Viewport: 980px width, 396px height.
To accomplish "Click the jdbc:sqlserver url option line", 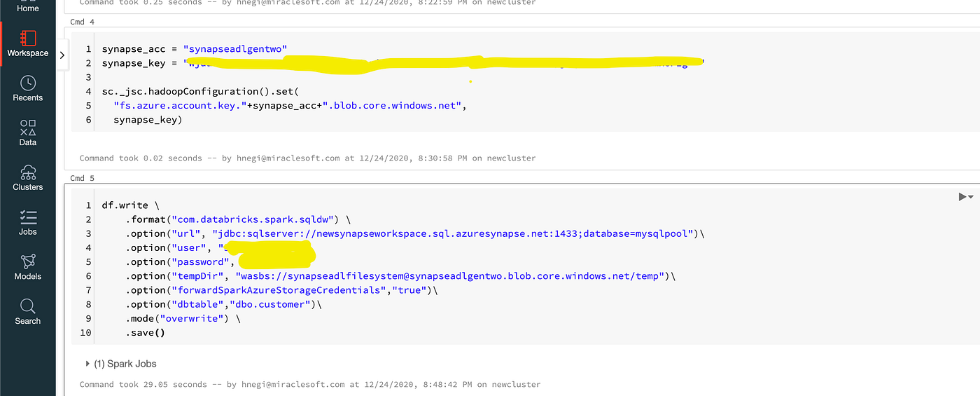I will pyautogui.click(x=414, y=233).
